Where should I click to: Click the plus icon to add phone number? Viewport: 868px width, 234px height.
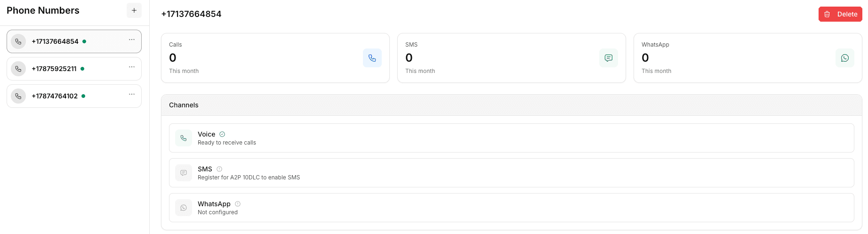(x=134, y=10)
